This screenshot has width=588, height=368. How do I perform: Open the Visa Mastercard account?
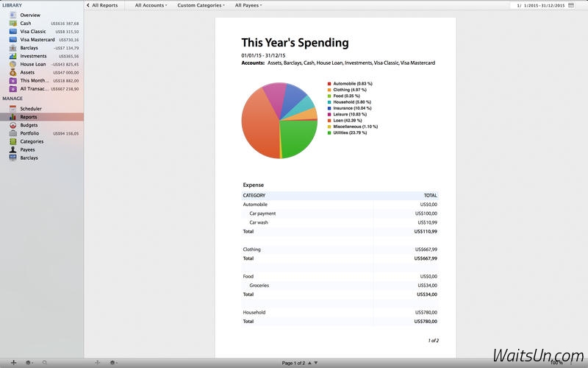coord(37,40)
